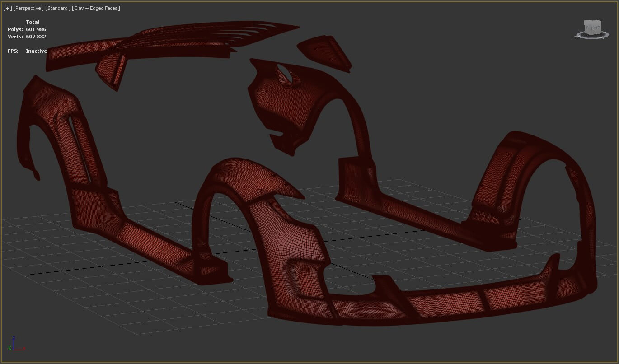This screenshot has height=364, width=619.
Task: Click the ViewCube's left side face
Action: pyautogui.click(x=587, y=28)
